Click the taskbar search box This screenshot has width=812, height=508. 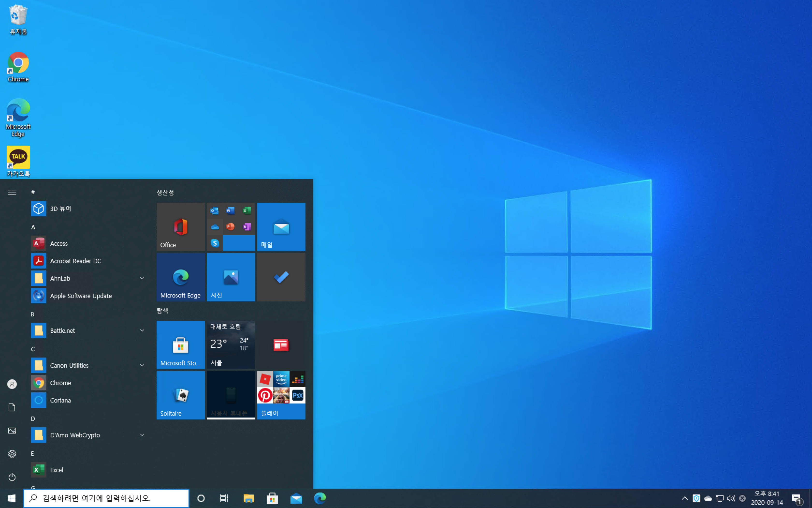106,498
